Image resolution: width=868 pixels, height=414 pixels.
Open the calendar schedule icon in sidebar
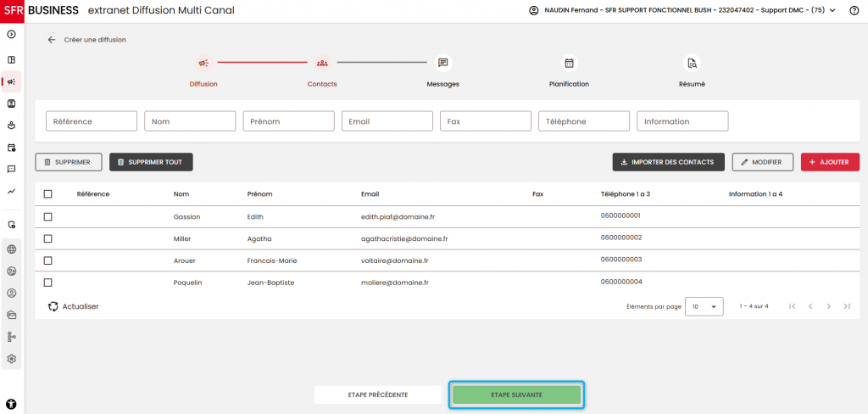tap(11, 148)
